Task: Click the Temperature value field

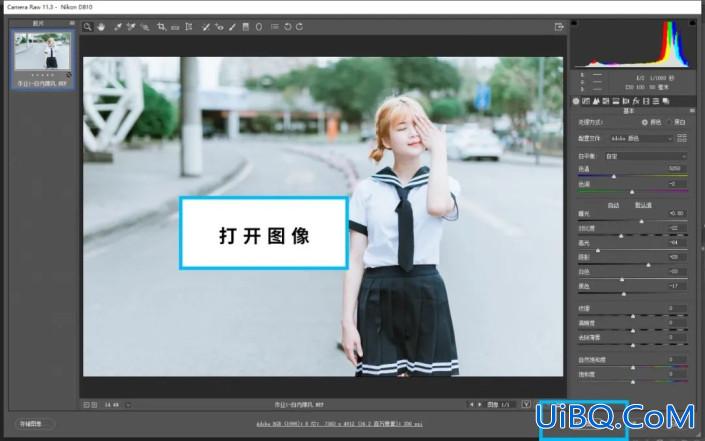Action: tap(676, 169)
